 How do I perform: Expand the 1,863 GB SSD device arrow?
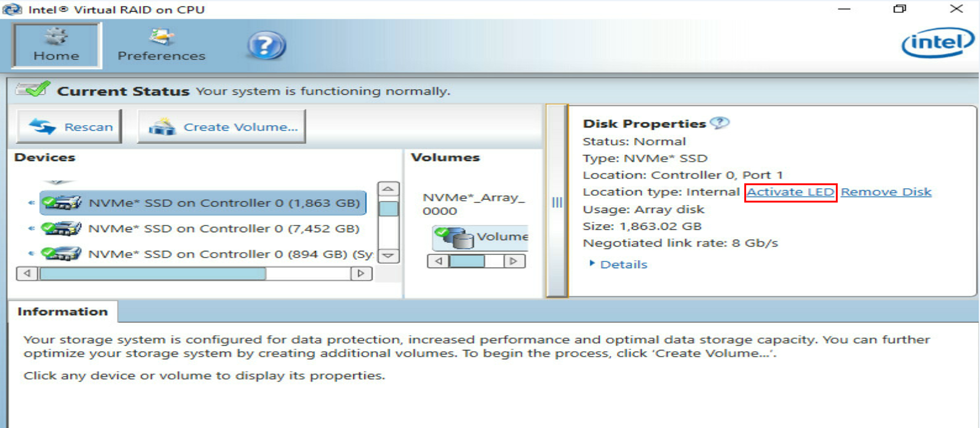(31, 203)
